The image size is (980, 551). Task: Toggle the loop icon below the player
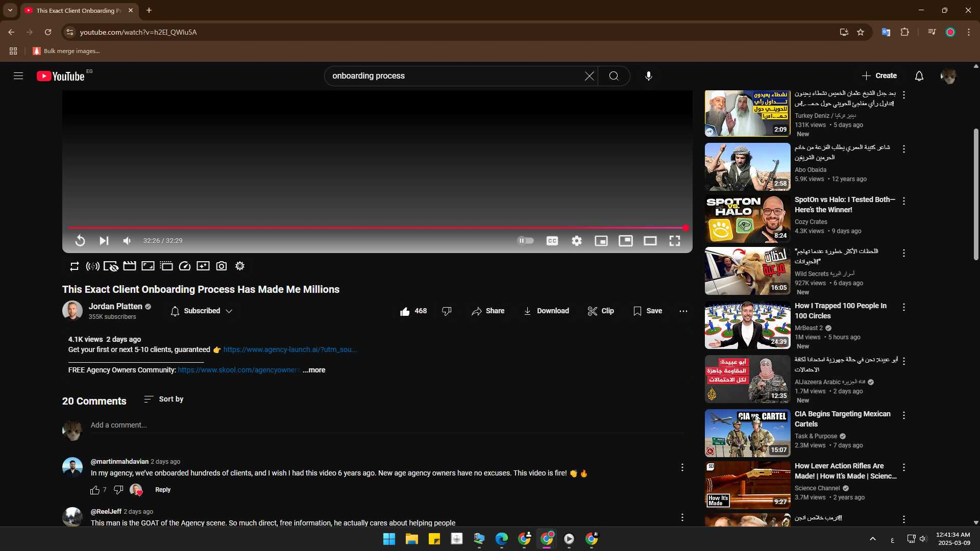[75, 266]
